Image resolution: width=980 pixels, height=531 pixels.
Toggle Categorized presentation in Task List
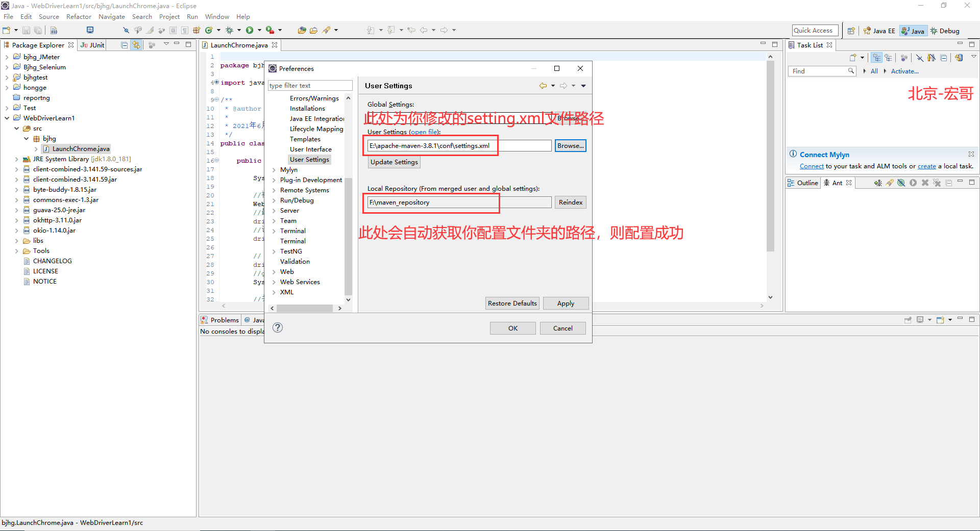pos(877,58)
